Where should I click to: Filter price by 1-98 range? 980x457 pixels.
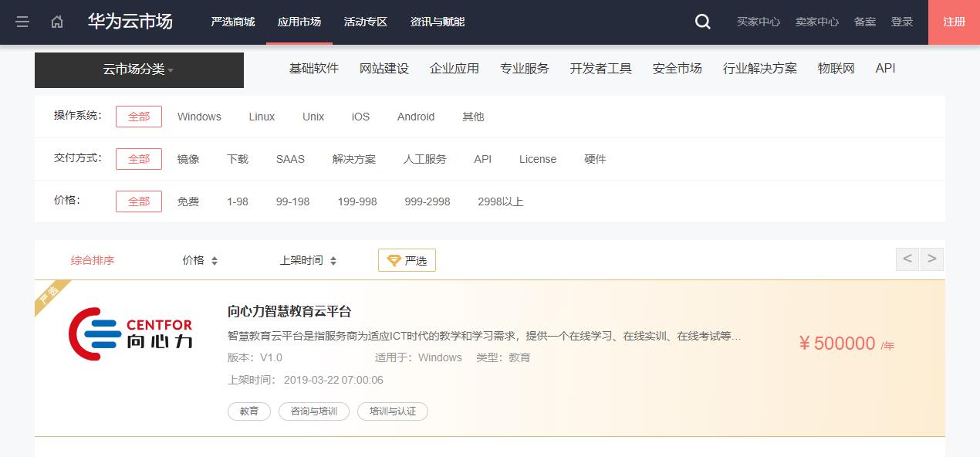[x=238, y=201]
